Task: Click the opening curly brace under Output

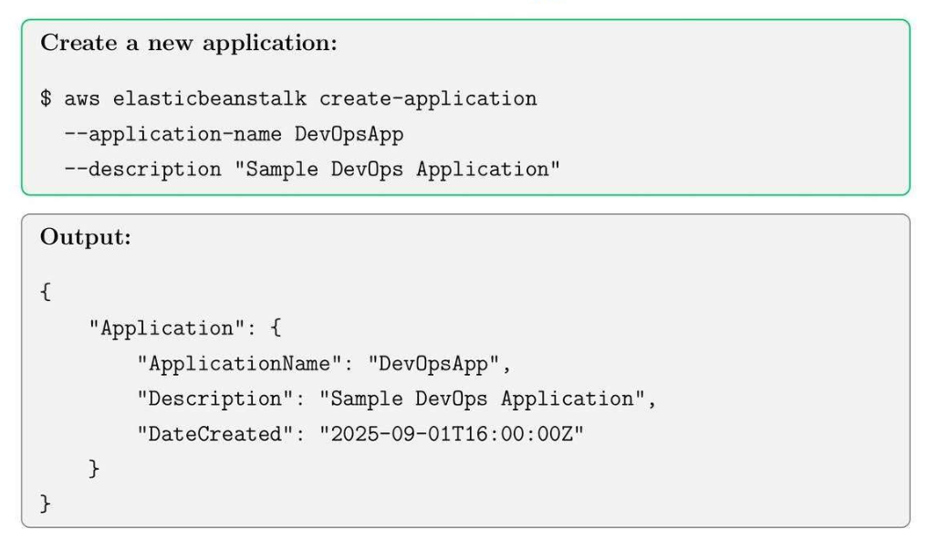Action: click(46, 293)
